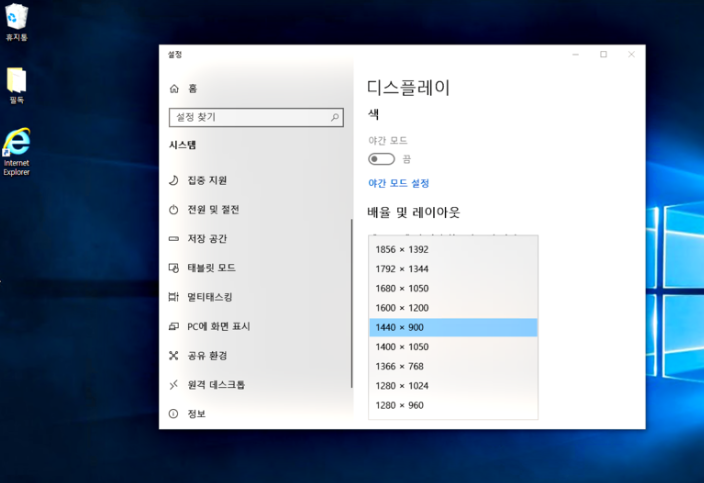
Task: Maximize the 설정 window
Action: (603, 54)
